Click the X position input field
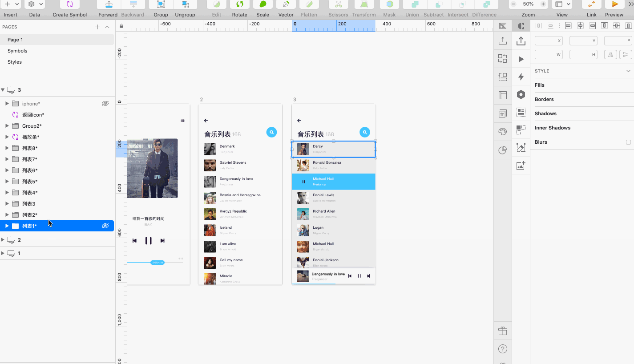This screenshot has height=364, width=634. pos(548,41)
